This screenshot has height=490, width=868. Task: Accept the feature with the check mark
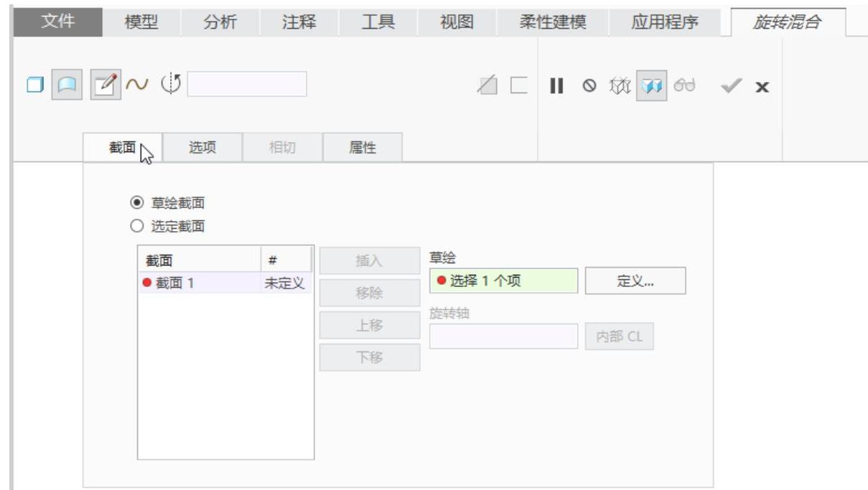pos(731,86)
